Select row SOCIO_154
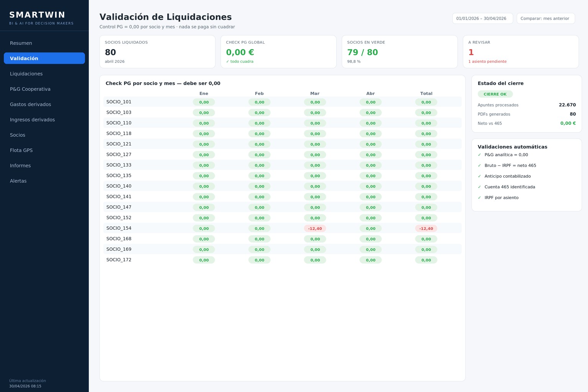 click(283, 228)
